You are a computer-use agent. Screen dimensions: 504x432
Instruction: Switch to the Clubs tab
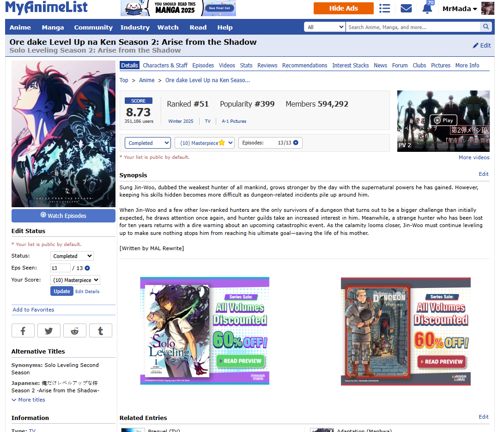tap(419, 65)
